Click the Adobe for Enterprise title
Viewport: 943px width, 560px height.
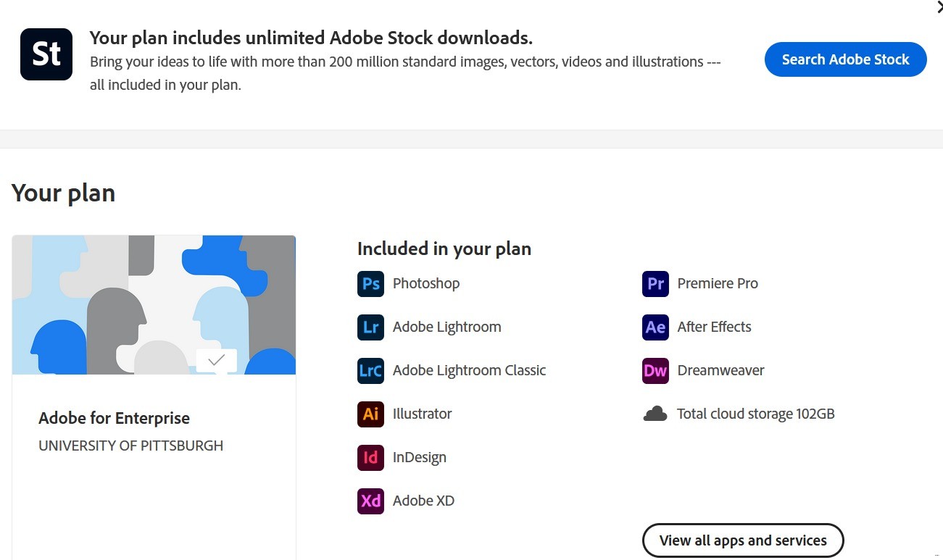click(114, 418)
